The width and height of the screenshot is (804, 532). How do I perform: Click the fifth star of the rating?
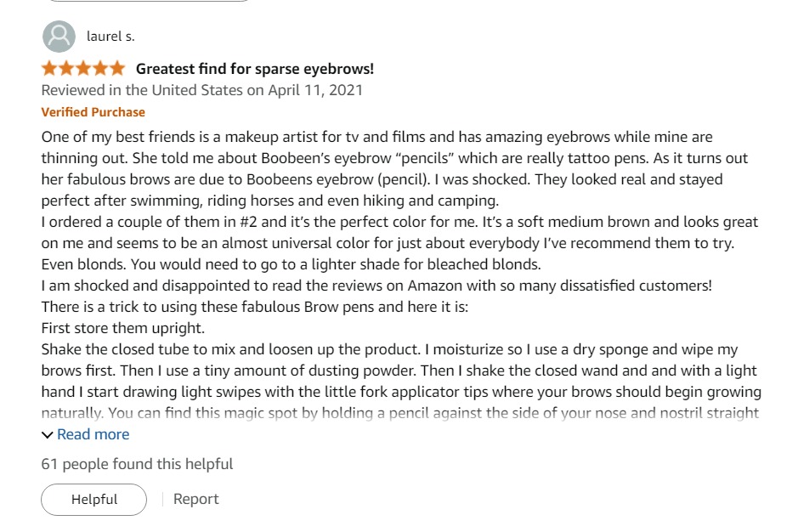[116, 69]
